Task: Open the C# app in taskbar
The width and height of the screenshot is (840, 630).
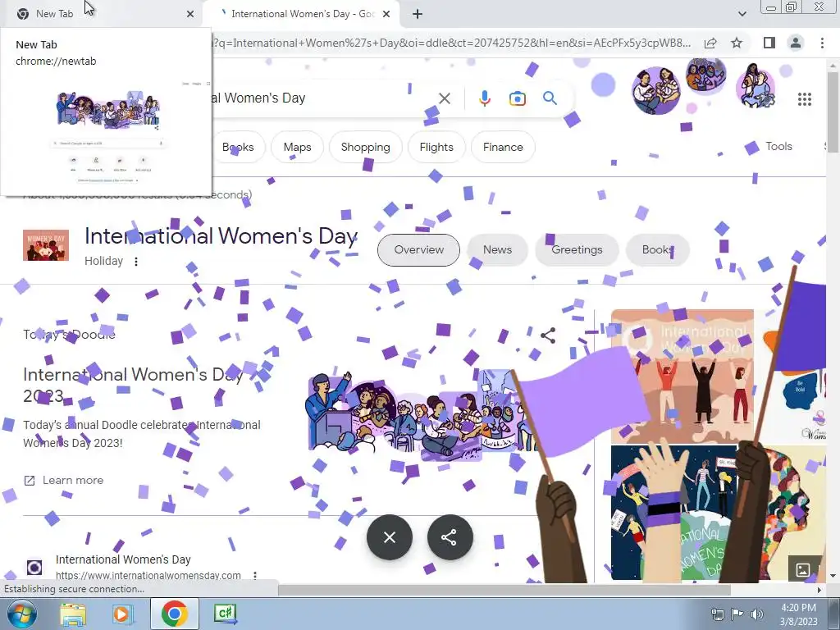Action: point(225,613)
